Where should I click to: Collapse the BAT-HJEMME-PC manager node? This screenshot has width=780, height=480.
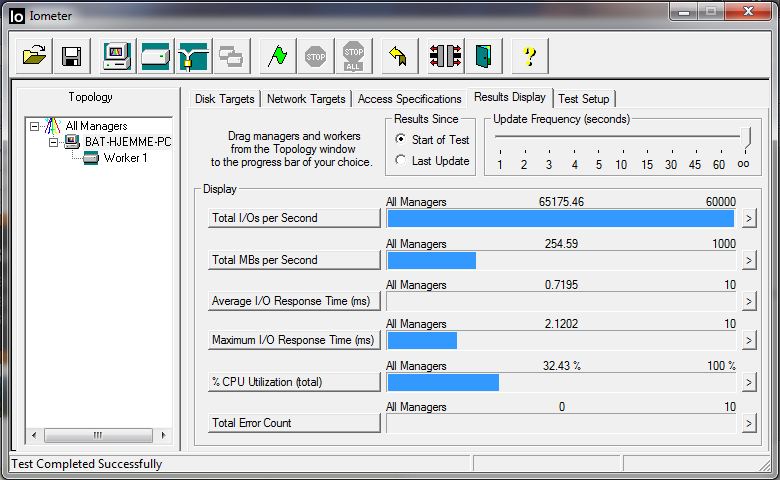coord(53,143)
